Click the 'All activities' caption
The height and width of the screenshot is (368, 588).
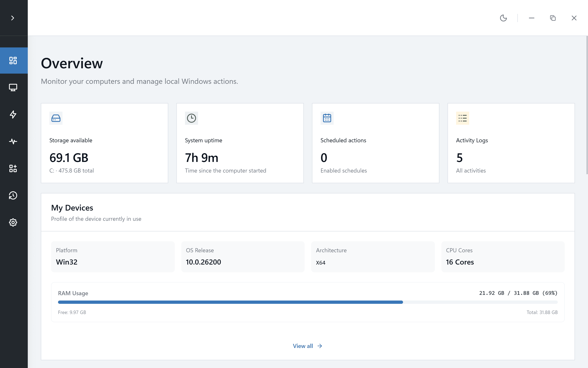coord(471,171)
